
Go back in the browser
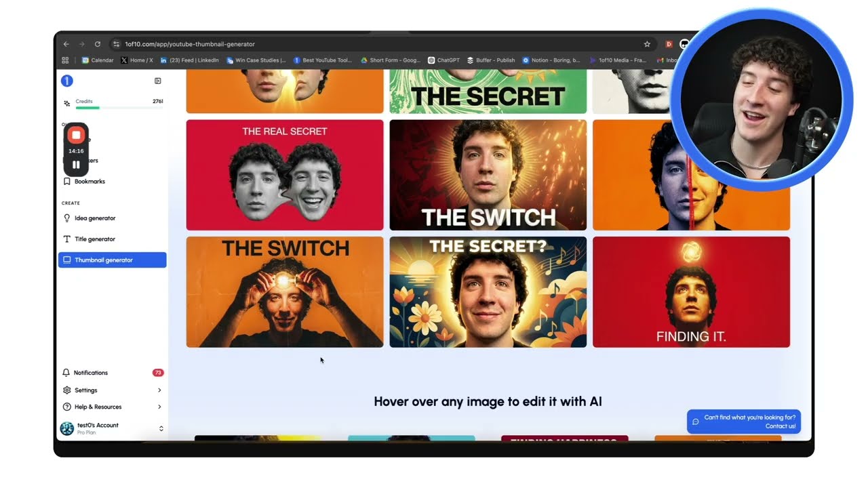click(66, 44)
